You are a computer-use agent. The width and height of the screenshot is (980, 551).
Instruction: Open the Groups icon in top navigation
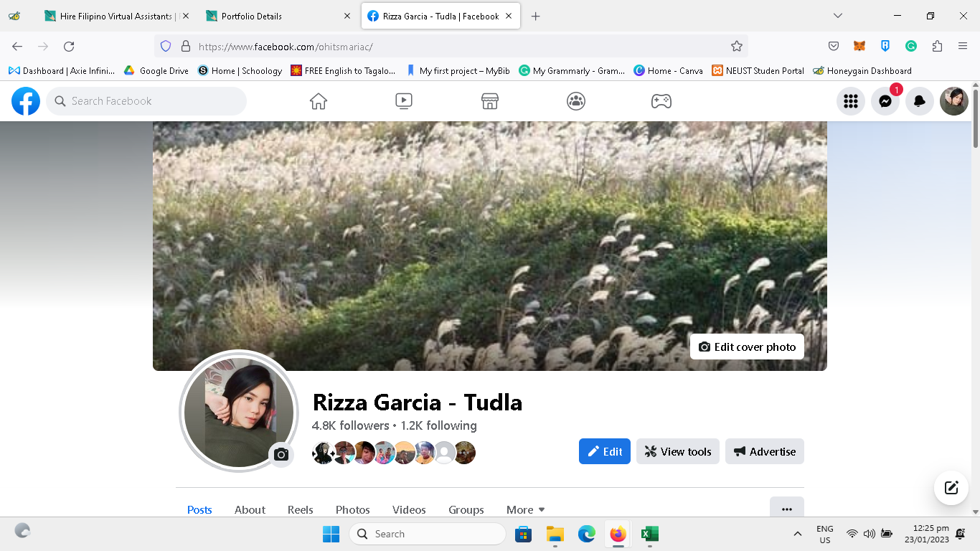point(576,101)
